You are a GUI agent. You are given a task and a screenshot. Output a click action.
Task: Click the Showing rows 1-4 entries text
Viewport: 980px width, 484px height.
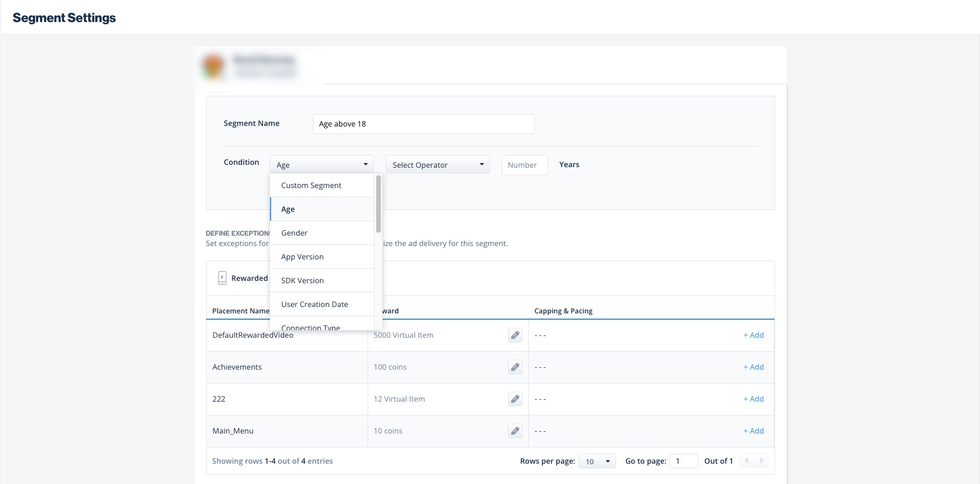click(x=272, y=461)
